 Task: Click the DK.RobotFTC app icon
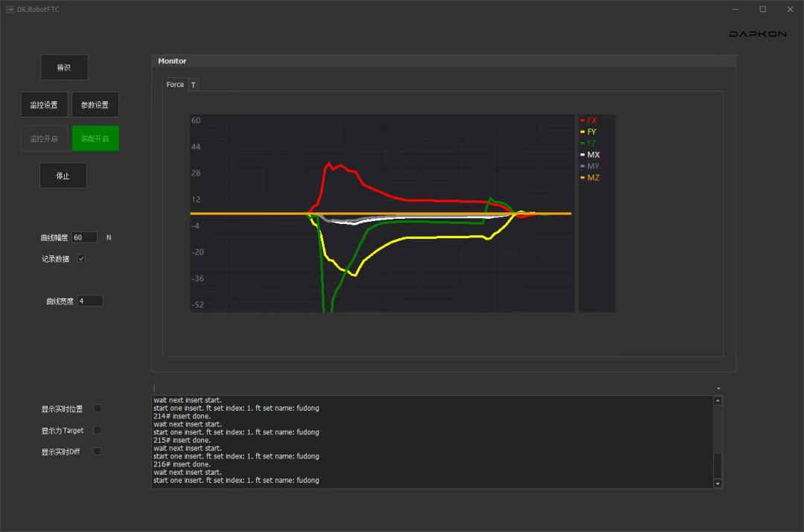tap(10, 9)
